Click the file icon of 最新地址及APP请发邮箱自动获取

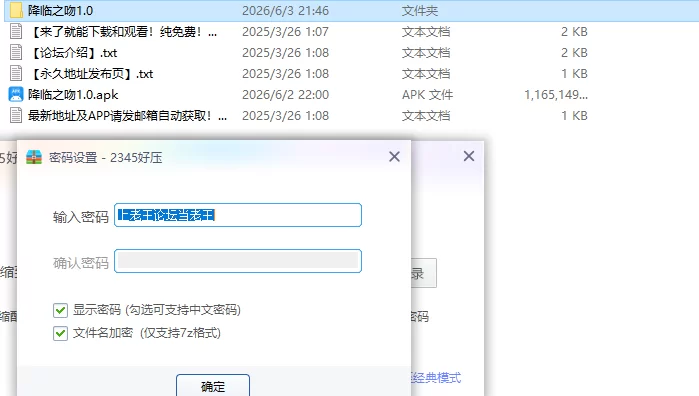(x=16, y=115)
